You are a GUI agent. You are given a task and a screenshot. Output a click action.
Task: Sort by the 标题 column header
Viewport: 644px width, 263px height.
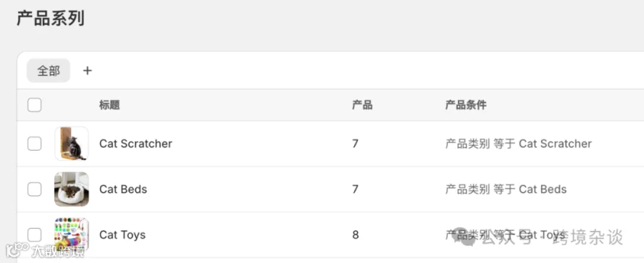point(109,105)
